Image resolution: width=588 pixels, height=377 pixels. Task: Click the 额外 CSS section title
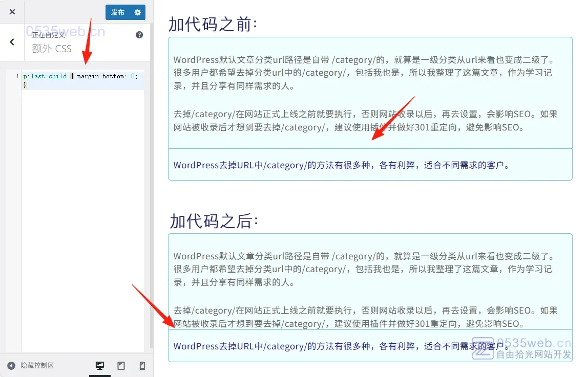pyautogui.click(x=52, y=49)
